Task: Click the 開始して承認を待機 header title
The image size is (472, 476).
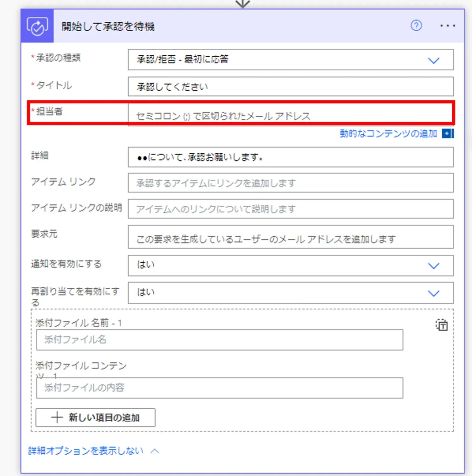Action: pyautogui.click(x=108, y=26)
